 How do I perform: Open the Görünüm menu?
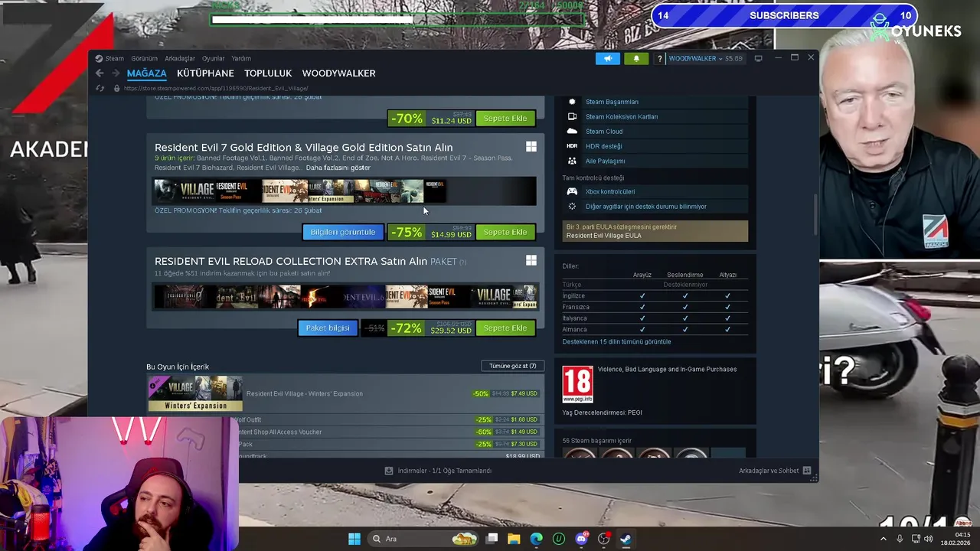[144, 58]
